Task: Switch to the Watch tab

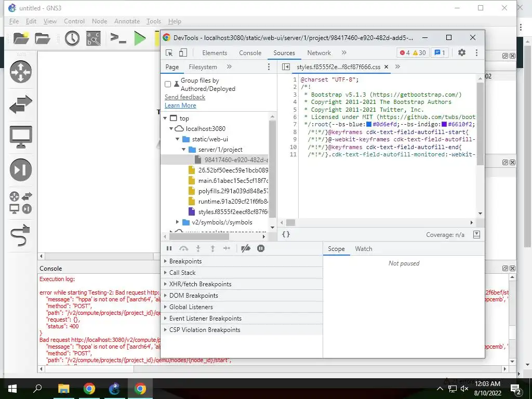Action: point(364,249)
